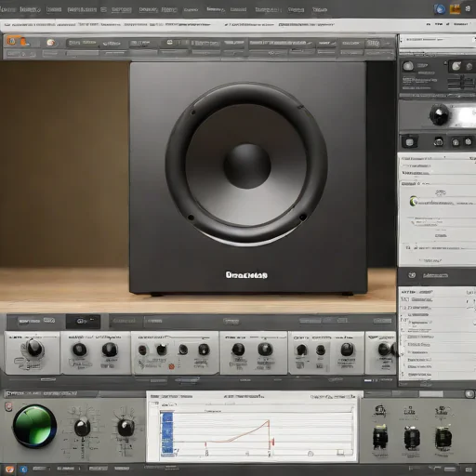
Task: Click the round orange-and-white icon in the upper toolbar
Action: click(51, 43)
